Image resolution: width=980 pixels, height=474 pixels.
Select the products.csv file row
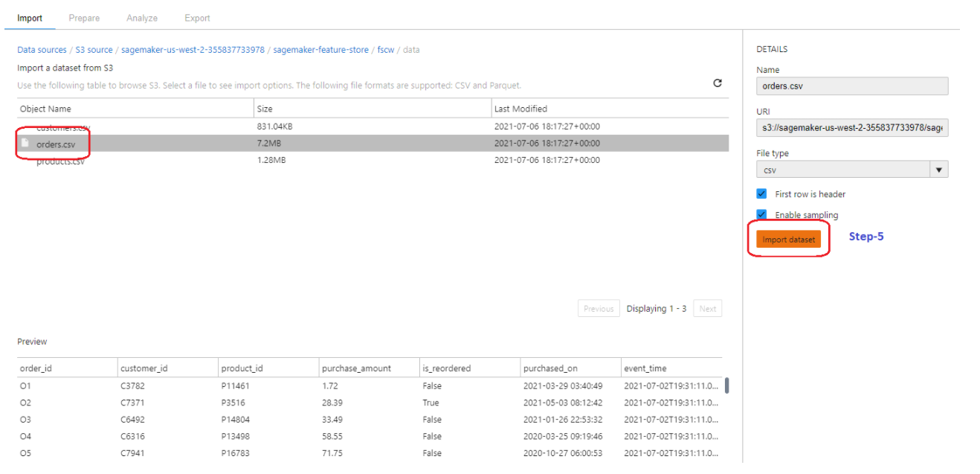(x=373, y=160)
